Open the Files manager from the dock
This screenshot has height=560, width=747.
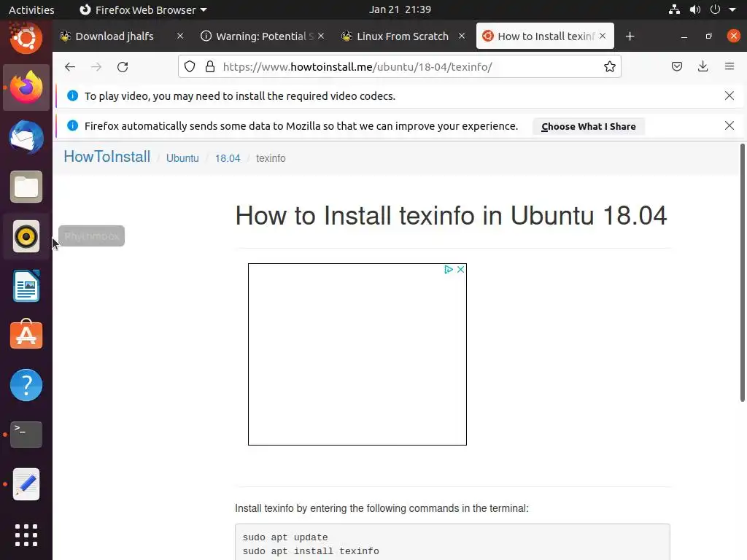coord(26,187)
